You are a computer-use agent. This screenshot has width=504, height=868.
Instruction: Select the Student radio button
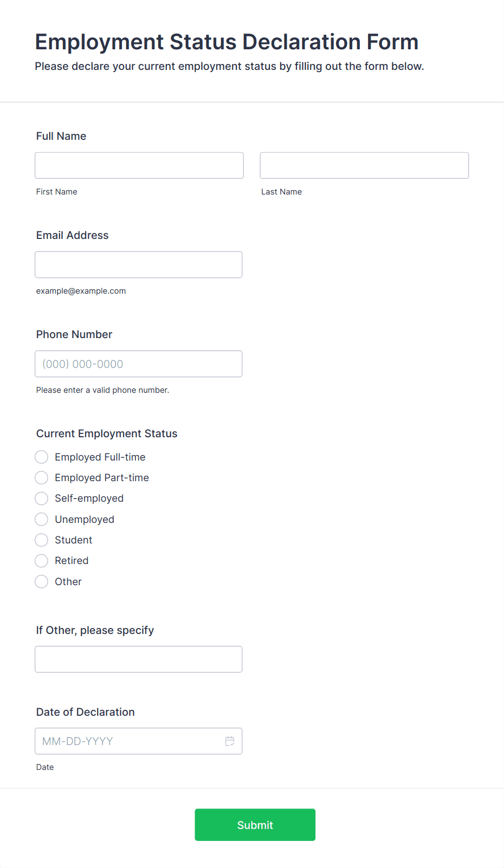pos(41,540)
